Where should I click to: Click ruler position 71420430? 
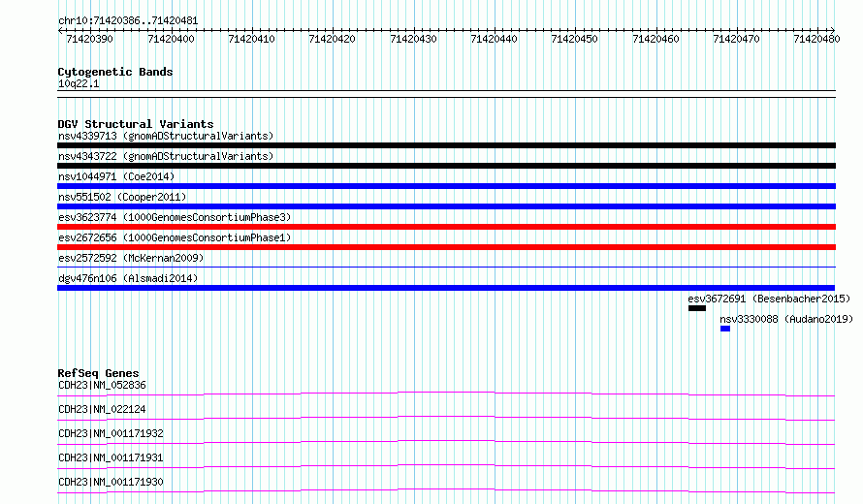coord(413,39)
